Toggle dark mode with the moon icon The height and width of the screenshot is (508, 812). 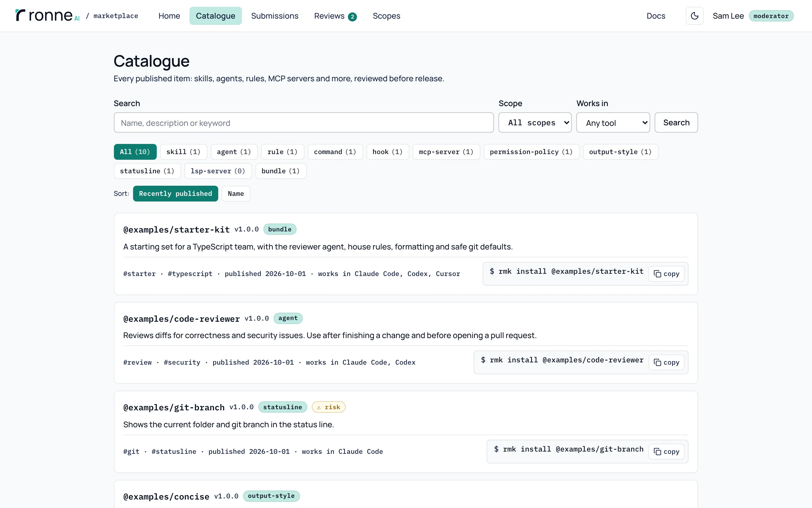(694, 16)
